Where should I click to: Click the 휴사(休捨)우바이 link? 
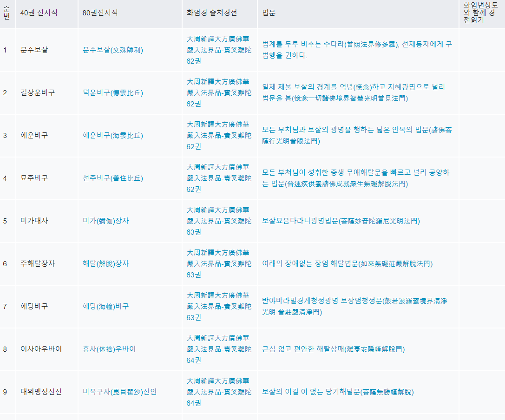pos(109,349)
